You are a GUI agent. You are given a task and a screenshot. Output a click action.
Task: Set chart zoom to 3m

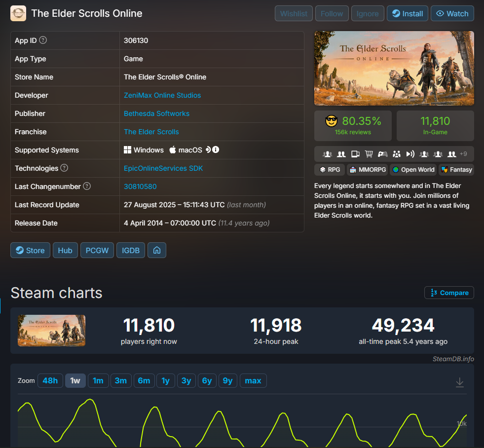pyautogui.click(x=121, y=380)
